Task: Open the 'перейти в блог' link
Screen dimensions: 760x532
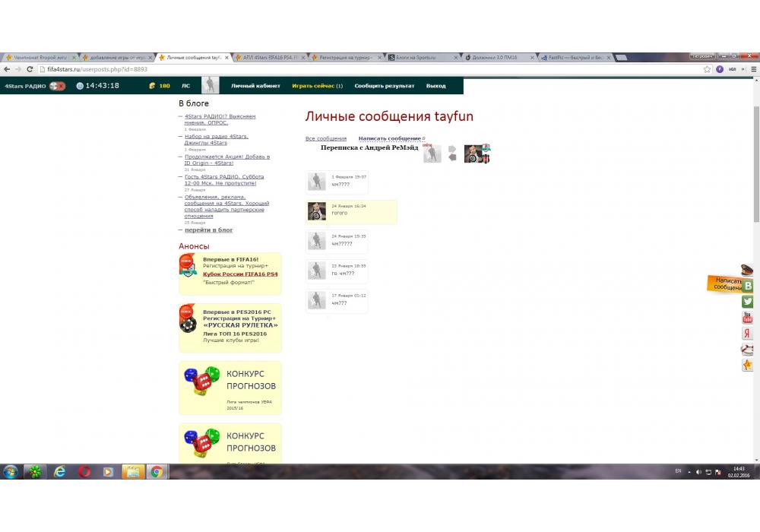Action: coord(208,230)
